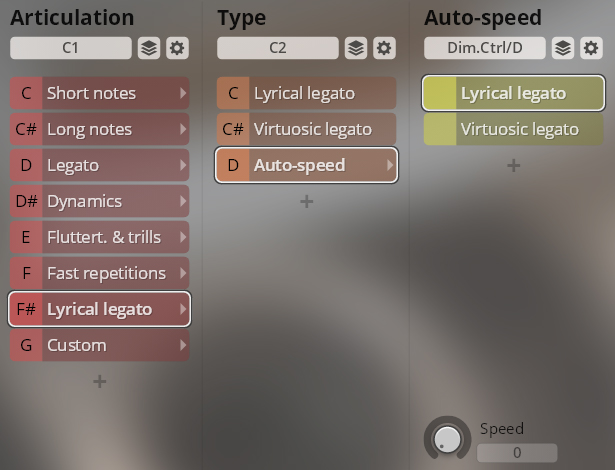Screen dimensions: 615x470
Task: Click the Auto-speed column layers icon
Action: click(563, 48)
